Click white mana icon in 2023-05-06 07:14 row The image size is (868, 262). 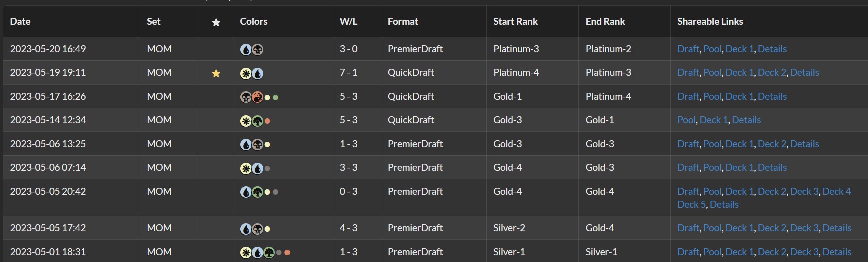246,168
